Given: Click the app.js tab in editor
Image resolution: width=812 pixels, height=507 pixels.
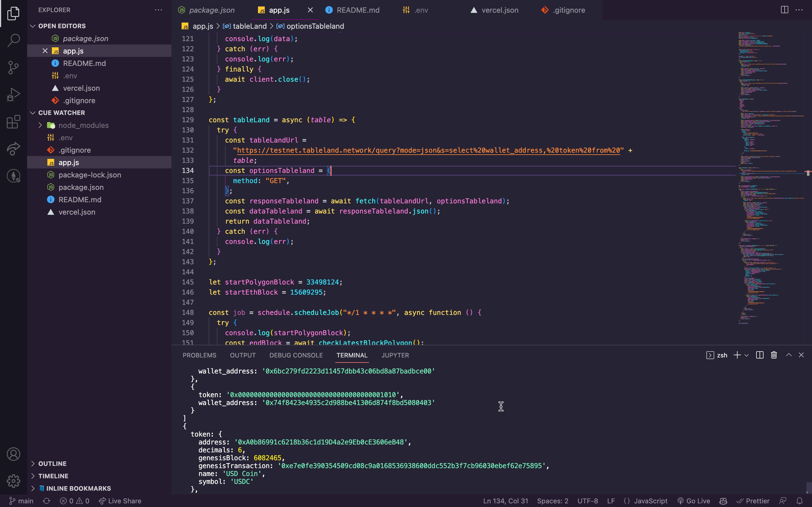Looking at the screenshot, I should click(x=279, y=10).
